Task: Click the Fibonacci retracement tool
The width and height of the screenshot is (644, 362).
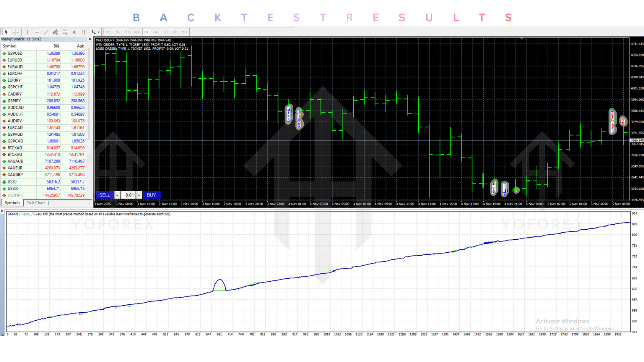Action: pos(65,32)
